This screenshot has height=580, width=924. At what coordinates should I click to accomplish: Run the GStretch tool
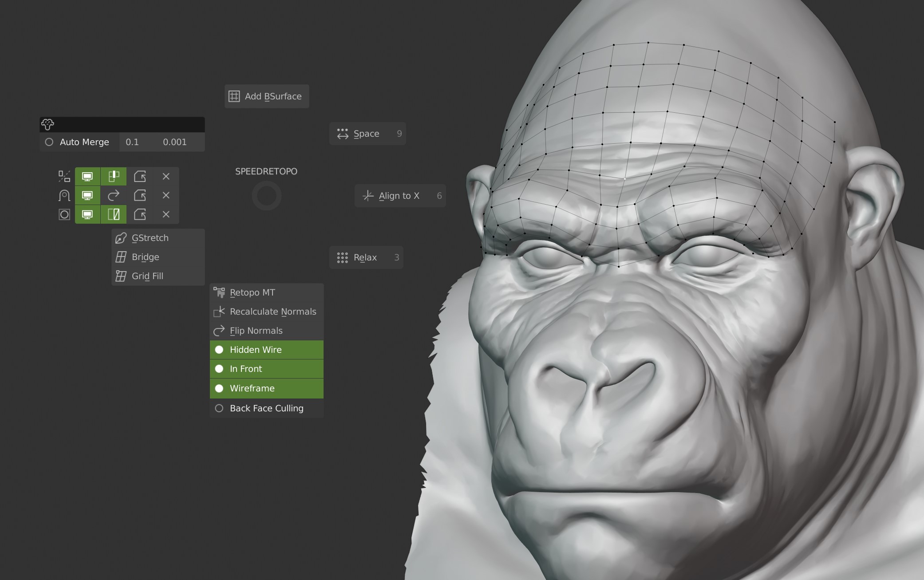pos(158,238)
